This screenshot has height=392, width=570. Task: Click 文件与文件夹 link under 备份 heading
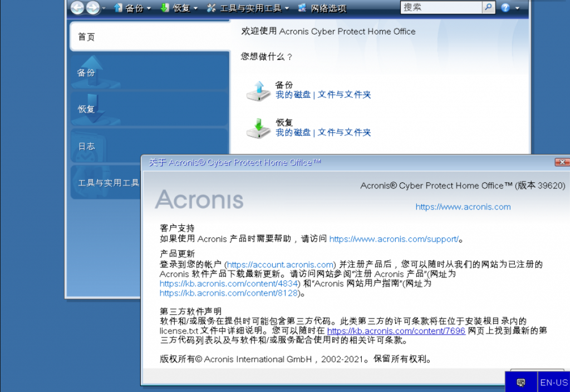coord(344,95)
